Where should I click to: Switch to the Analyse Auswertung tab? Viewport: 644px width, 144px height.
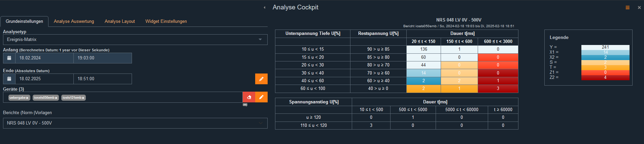74,21
